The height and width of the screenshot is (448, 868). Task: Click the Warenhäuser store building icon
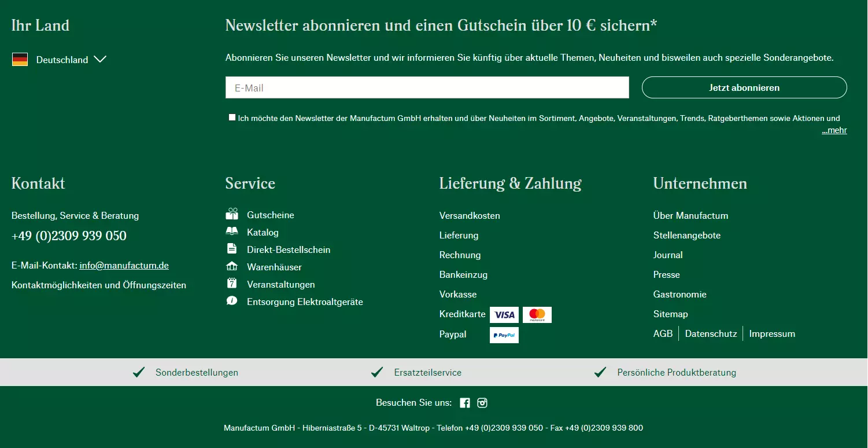coord(232,266)
